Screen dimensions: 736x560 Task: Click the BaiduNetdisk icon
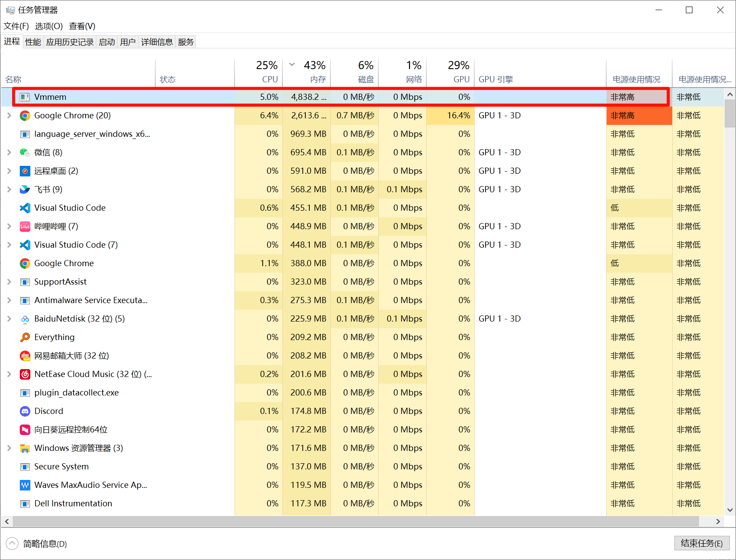25,319
